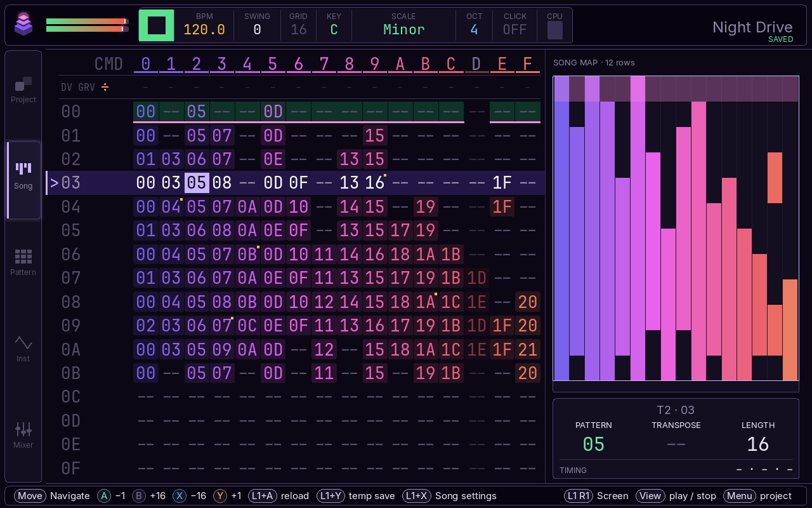Select cell 20 in row 0B

coord(527,373)
